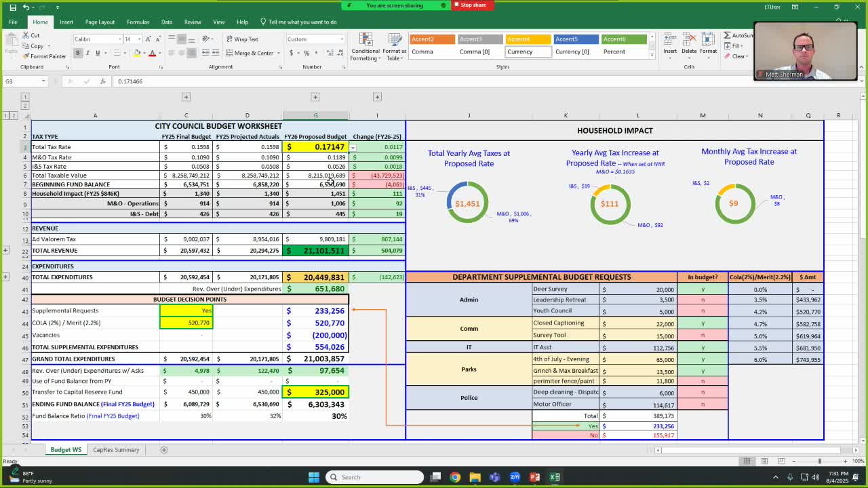Open the Zoom app on the taskbar
The width and height of the screenshot is (868, 488).
pyautogui.click(x=515, y=477)
